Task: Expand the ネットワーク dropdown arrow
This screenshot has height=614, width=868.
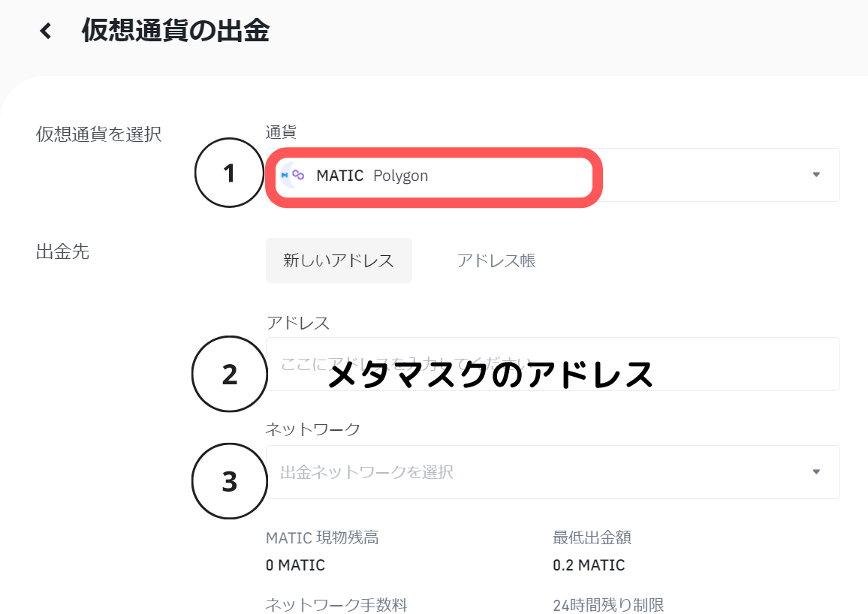Action: (x=816, y=472)
